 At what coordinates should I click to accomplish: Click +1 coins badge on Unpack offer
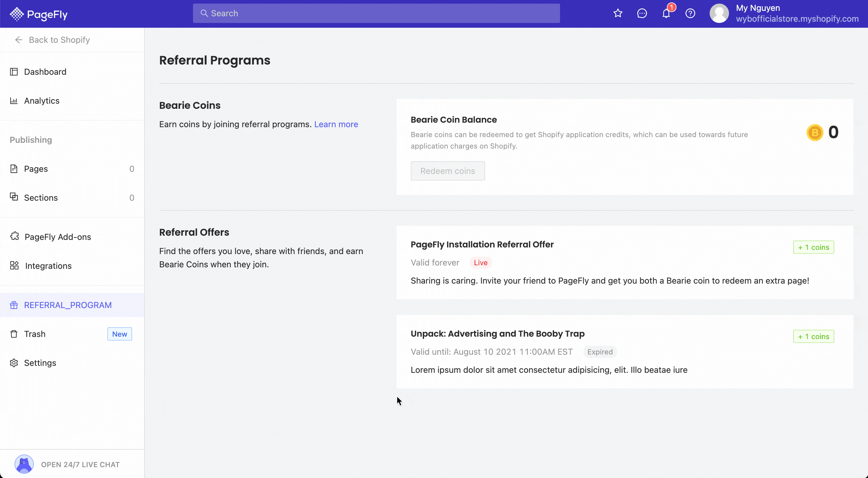813,336
